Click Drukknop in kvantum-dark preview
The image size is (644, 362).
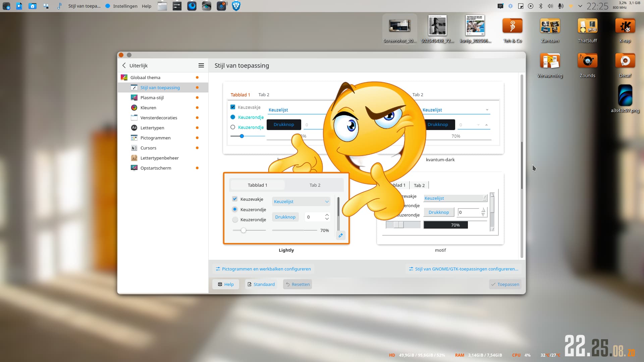(438, 124)
